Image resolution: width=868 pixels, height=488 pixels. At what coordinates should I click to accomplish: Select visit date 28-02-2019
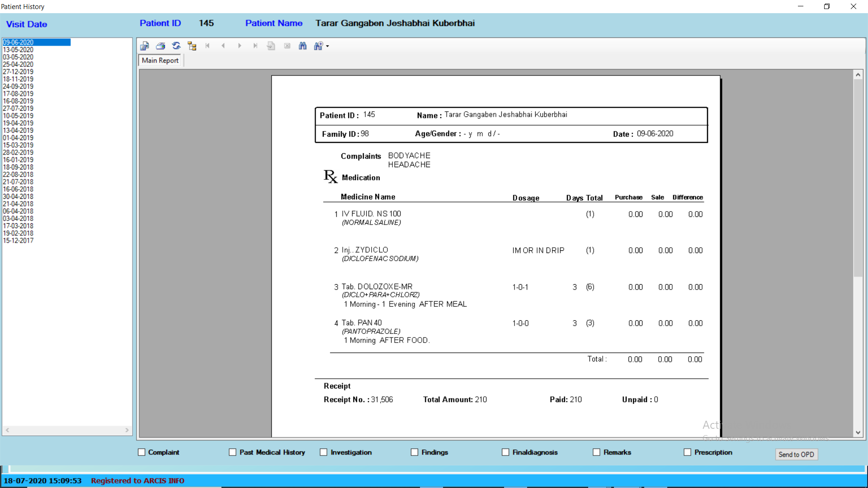(19, 153)
